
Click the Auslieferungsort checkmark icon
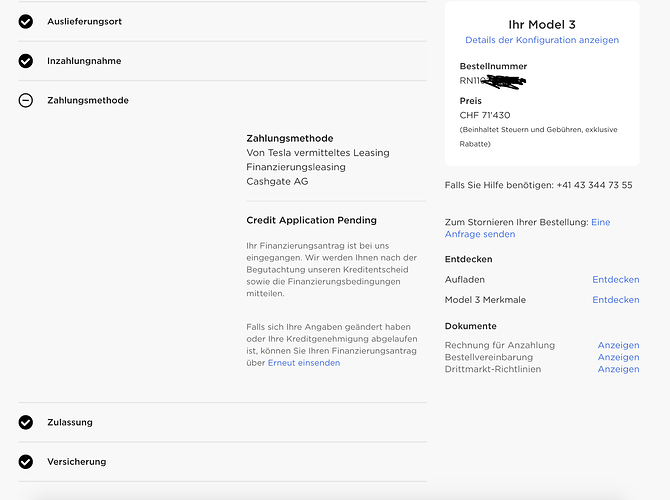pyautogui.click(x=26, y=21)
